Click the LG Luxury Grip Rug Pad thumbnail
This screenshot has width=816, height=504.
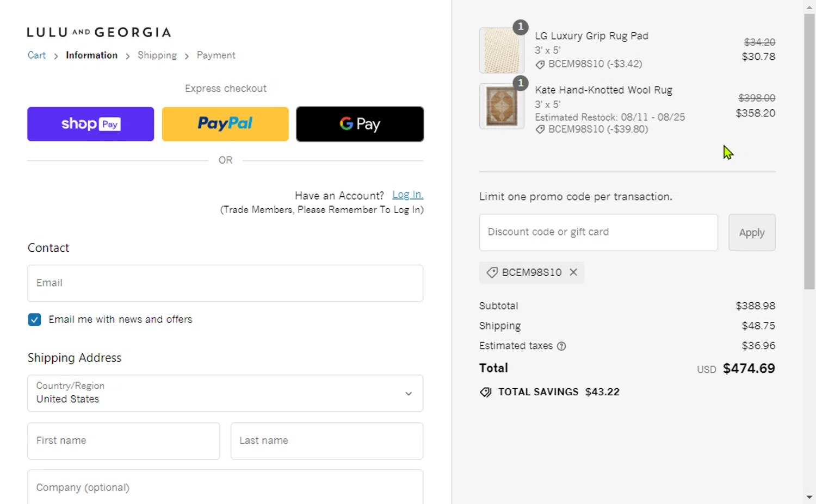[x=502, y=51]
